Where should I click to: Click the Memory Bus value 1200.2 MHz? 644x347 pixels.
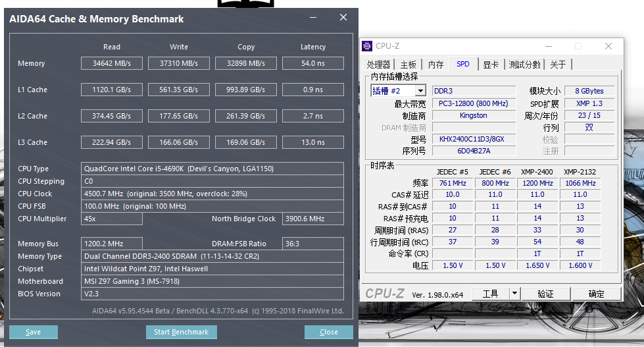pyautogui.click(x=112, y=244)
